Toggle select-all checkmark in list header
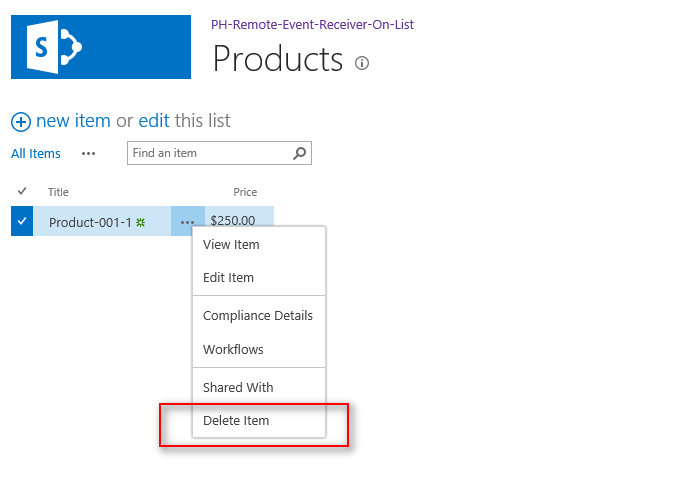The image size is (688, 492). pos(22,191)
